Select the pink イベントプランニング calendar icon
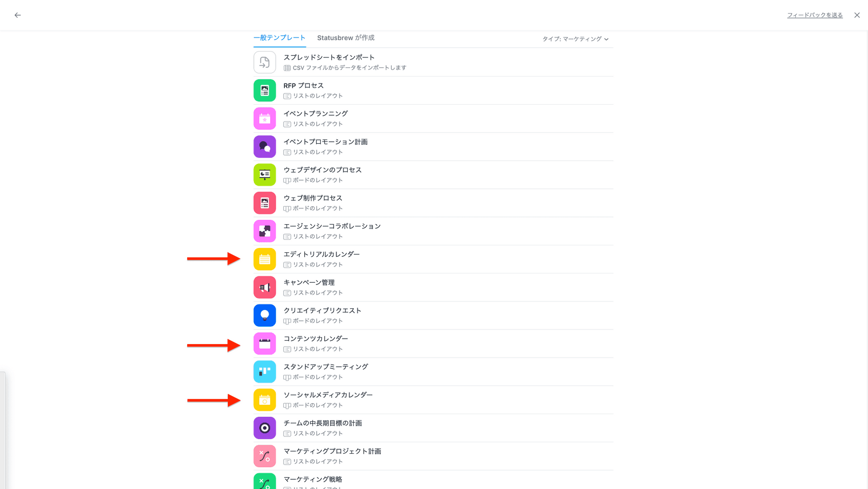The width and height of the screenshot is (868, 489). [265, 118]
